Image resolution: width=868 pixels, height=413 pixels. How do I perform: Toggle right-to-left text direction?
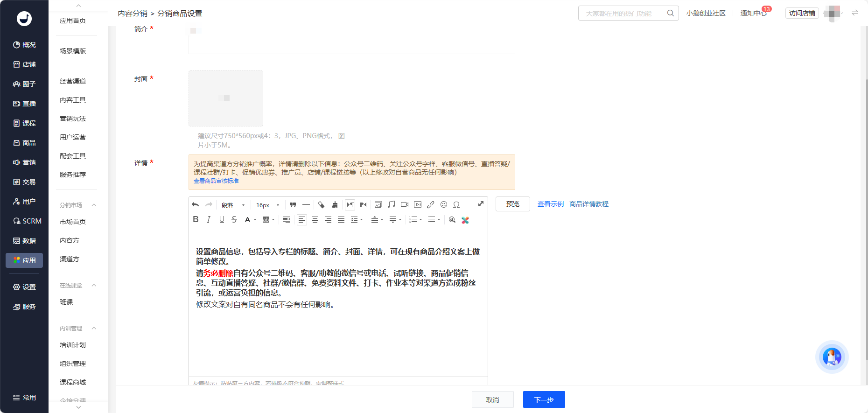(363, 204)
